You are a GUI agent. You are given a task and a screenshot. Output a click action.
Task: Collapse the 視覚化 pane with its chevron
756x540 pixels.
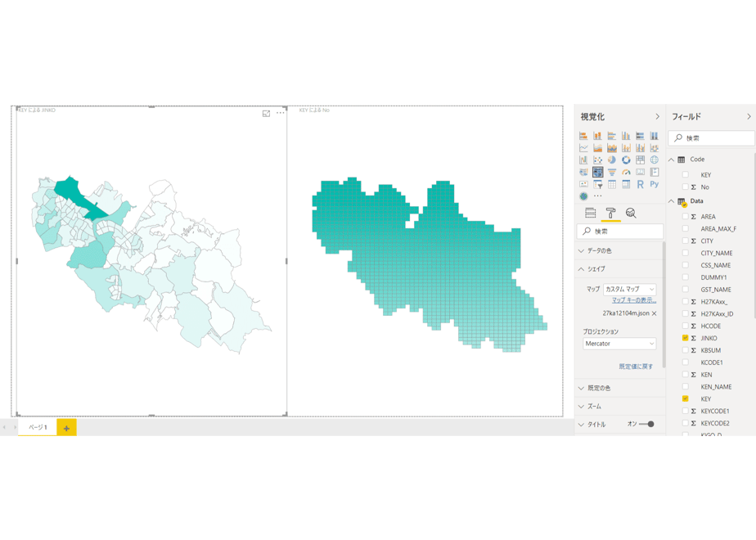point(657,117)
